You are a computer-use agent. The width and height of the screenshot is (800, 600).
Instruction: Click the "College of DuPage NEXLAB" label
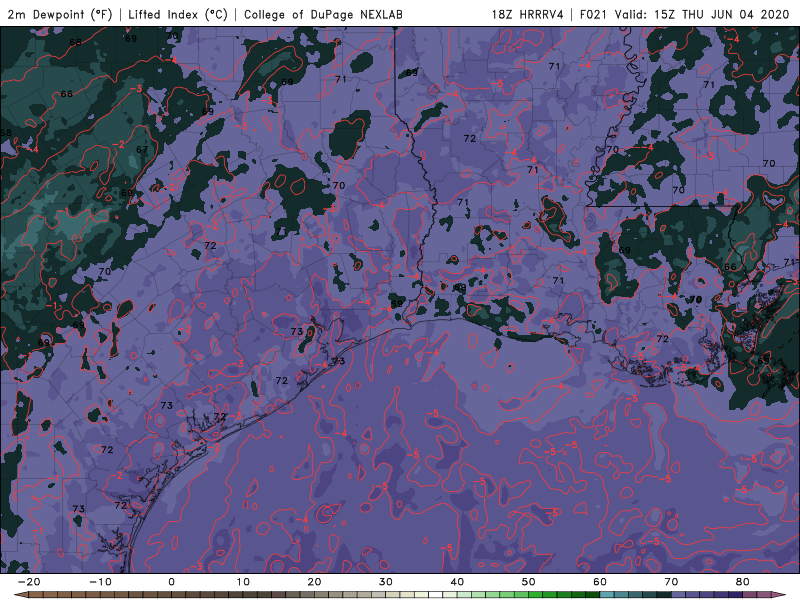(x=323, y=14)
